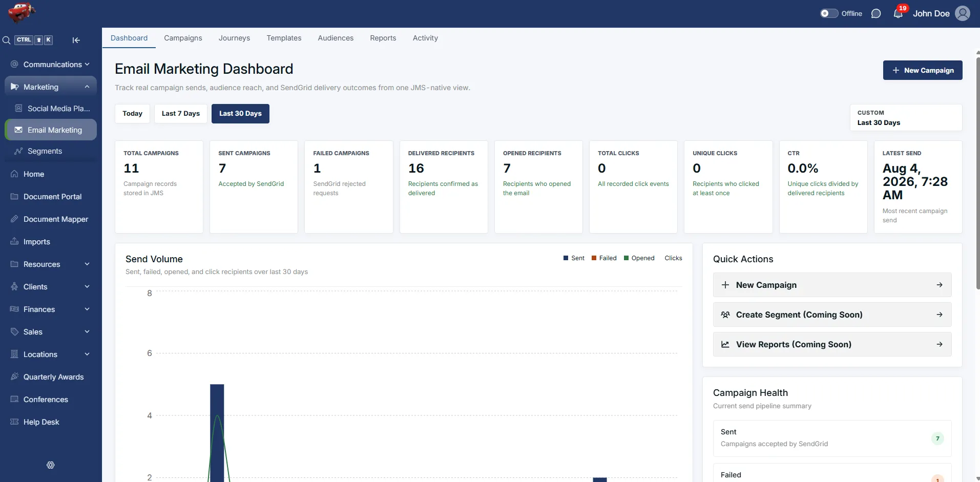Image resolution: width=980 pixels, height=482 pixels.
Task: Click arrow on Create Segment action
Action: [940, 315]
